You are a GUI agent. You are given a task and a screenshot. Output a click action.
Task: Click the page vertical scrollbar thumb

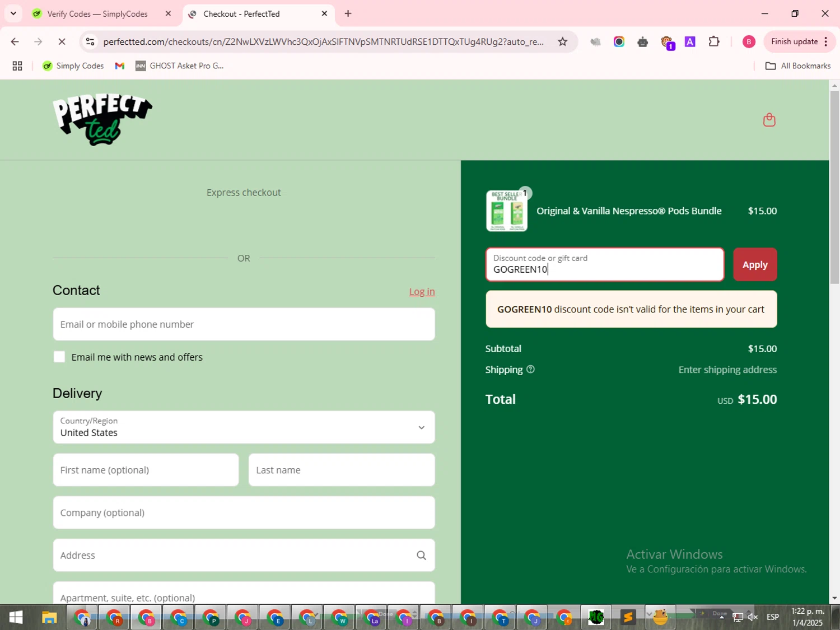[x=834, y=187]
